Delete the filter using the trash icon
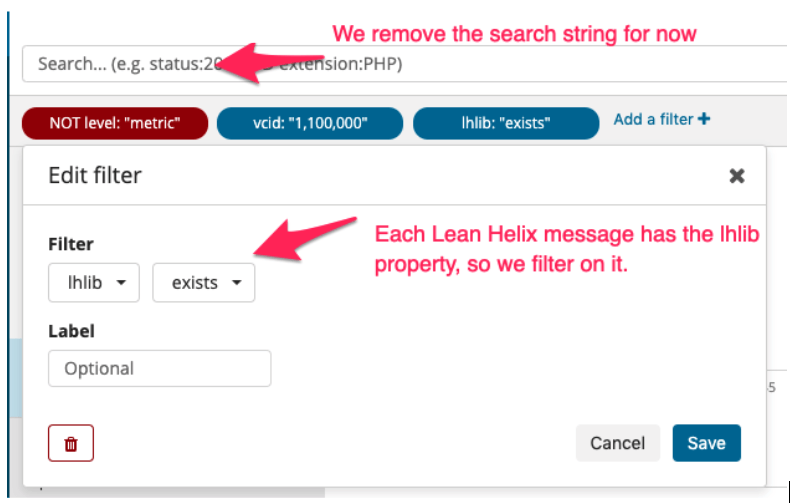 [x=71, y=443]
